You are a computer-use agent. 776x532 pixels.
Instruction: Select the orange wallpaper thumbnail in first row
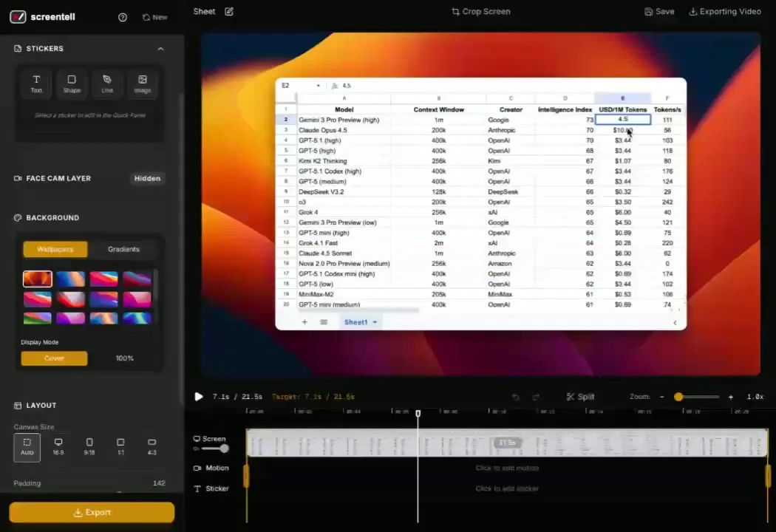pos(38,279)
